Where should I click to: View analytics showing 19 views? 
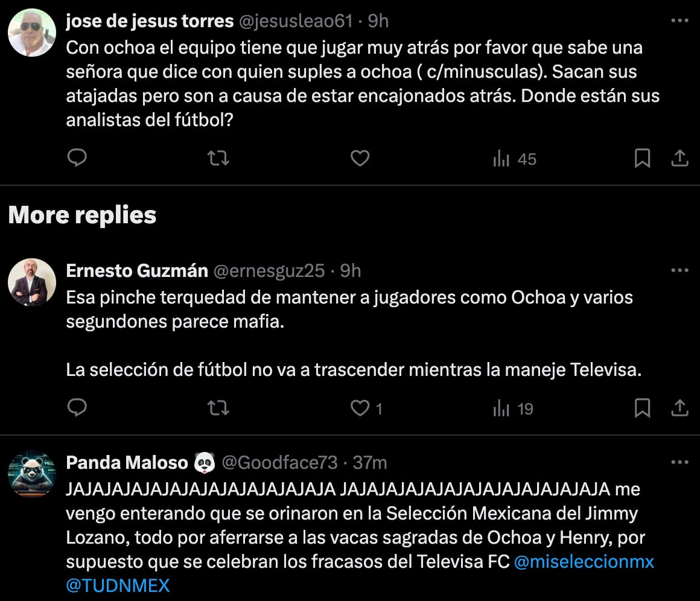point(514,409)
